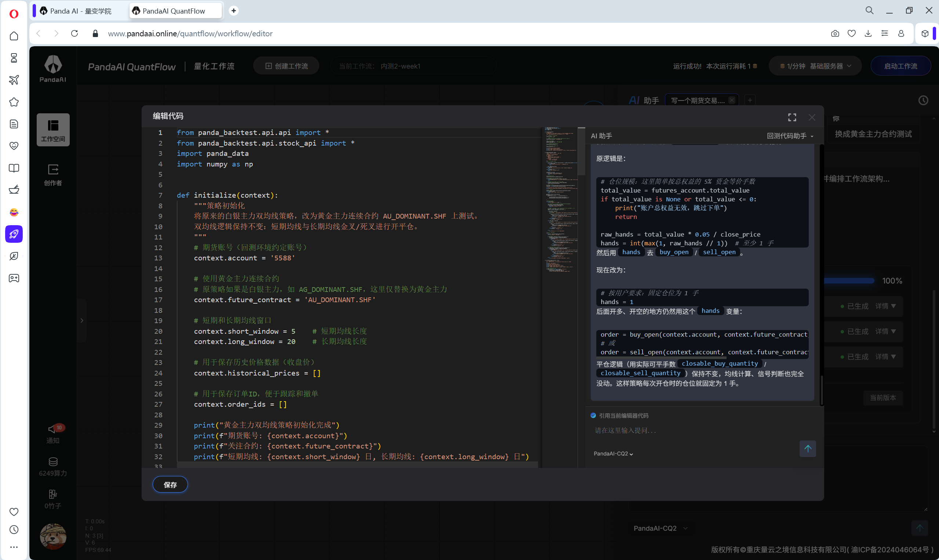Click the active rocket icon in Opera sidebar

click(14, 234)
